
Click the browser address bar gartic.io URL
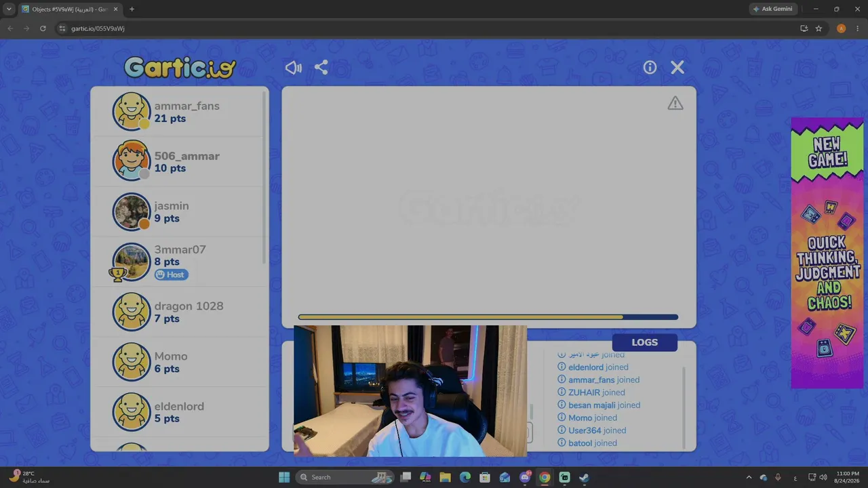98,28
